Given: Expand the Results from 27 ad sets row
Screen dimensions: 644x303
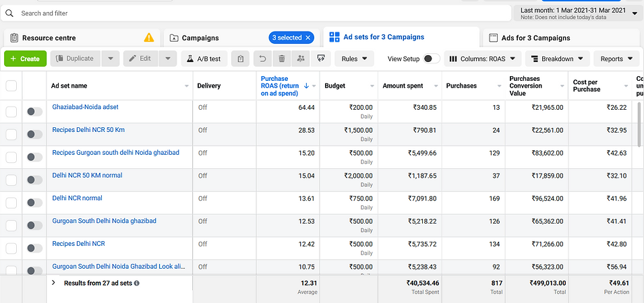Looking at the screenshot, I should pyautogui.click(x=53, y=283).
